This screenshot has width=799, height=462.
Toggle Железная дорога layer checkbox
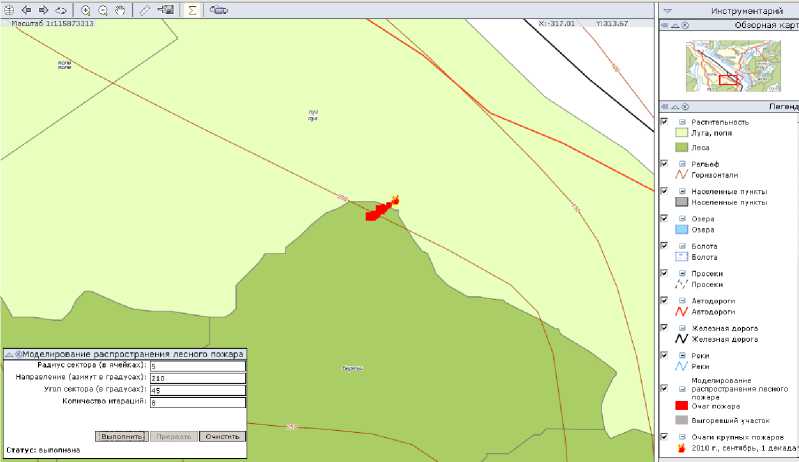click(664, 328)
